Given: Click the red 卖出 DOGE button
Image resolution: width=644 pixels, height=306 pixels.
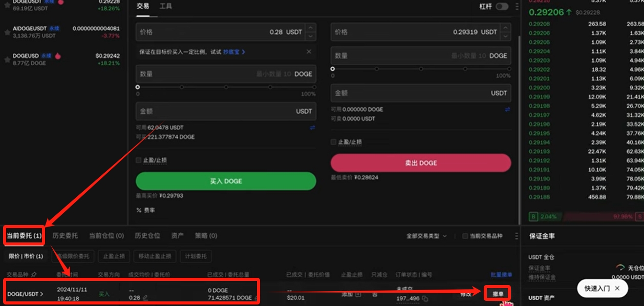Looking at the screenshot, I should (421, 162).
